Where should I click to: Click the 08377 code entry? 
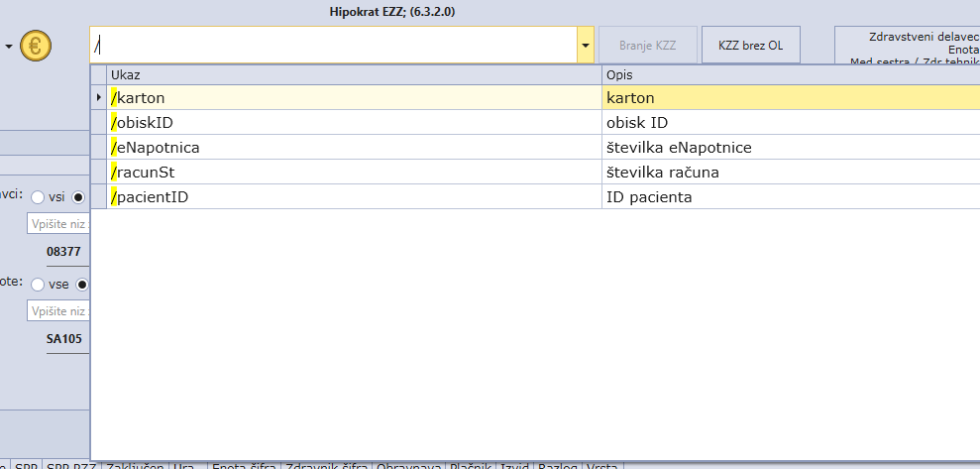(x=63, y=252)
